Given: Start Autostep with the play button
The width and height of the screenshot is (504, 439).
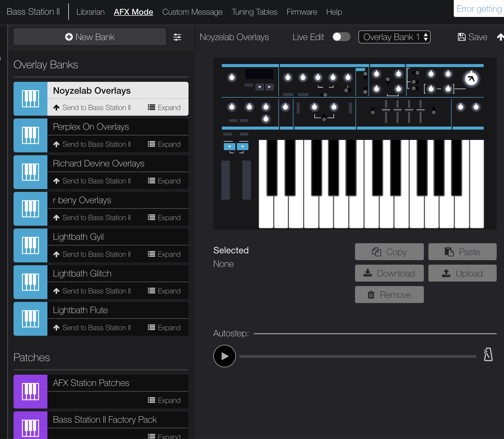Looking at the screenshot, I should point(225,356).
